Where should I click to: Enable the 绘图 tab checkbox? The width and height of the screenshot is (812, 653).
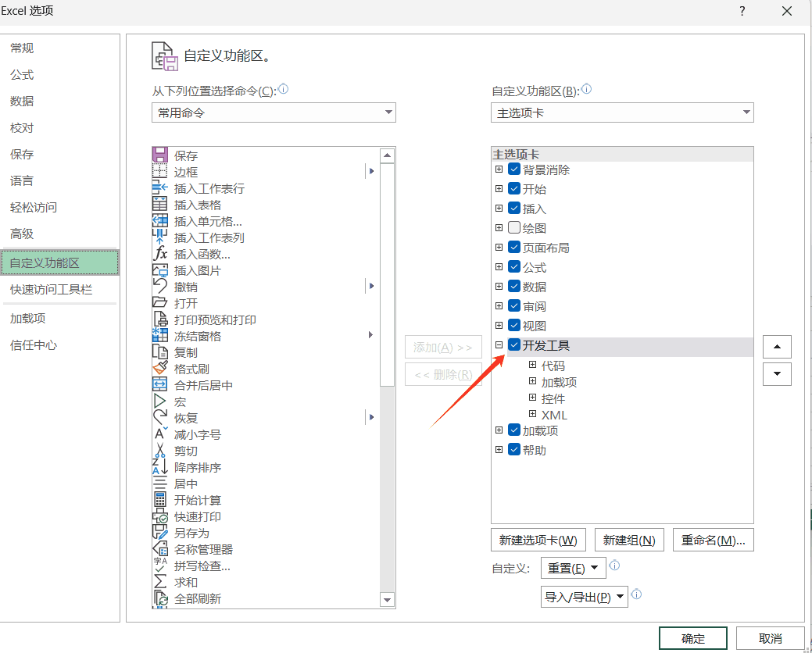coord(514,227)
